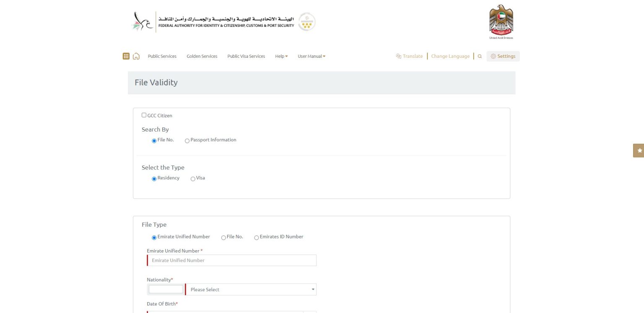
Task: Open the search magnifier
Action: coord(479,56)
